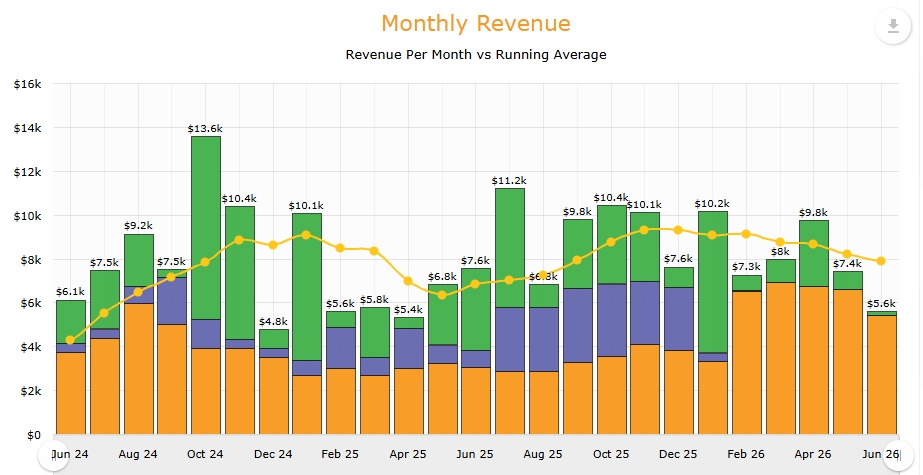Click the running average marker above the Jun 26 bar
Viewport: 923px width, 475px height.
coord(881,261)
